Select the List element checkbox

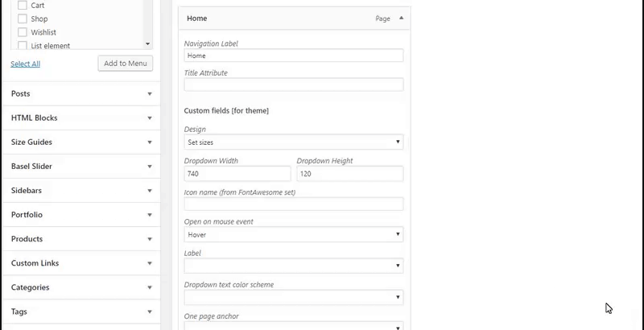click(23, 46)
